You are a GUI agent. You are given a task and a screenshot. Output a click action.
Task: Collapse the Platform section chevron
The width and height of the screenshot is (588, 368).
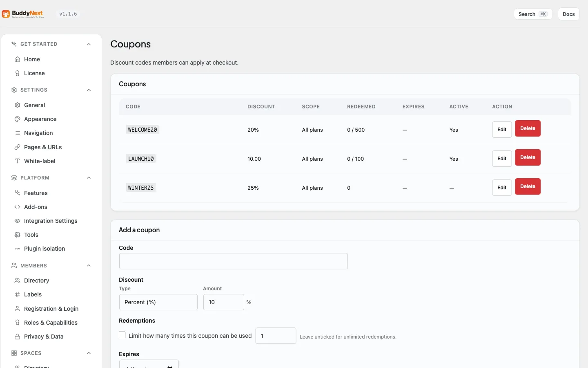89,178
